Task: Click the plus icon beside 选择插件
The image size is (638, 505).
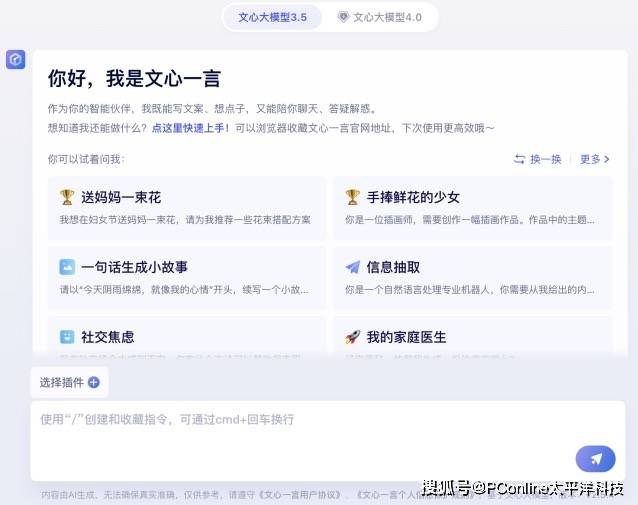Action: (94, 382)
